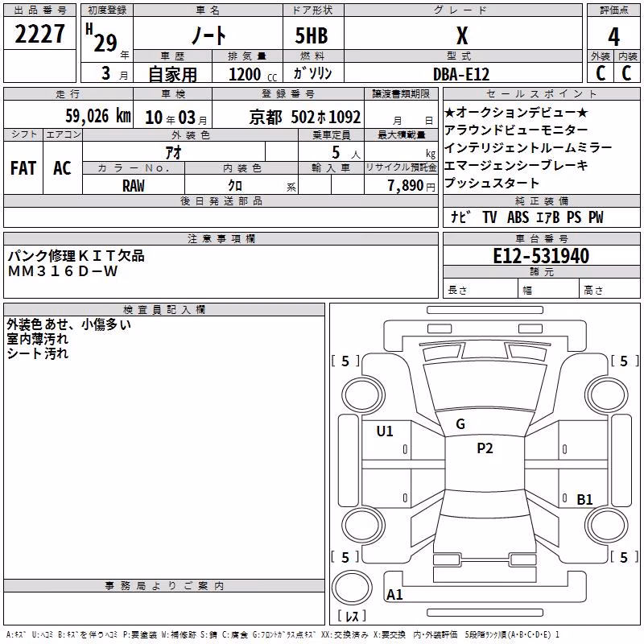Click sales point エマージェンシーブレーキ

click(516, 165)
